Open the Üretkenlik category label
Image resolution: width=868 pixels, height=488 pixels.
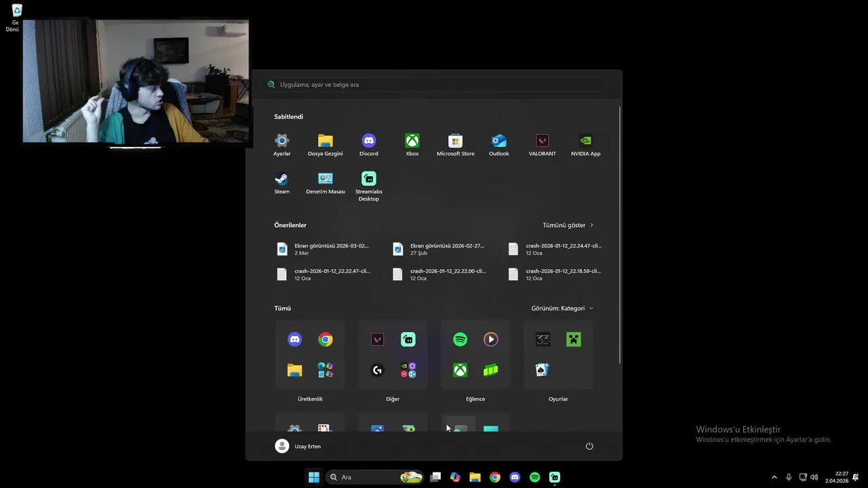(x=310, y=399)
